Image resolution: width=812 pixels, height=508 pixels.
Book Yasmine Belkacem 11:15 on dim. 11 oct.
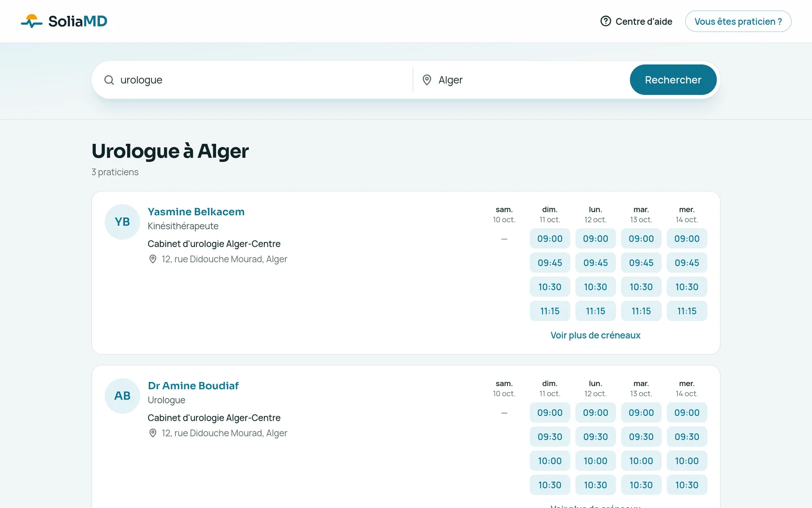click(550, 311)
